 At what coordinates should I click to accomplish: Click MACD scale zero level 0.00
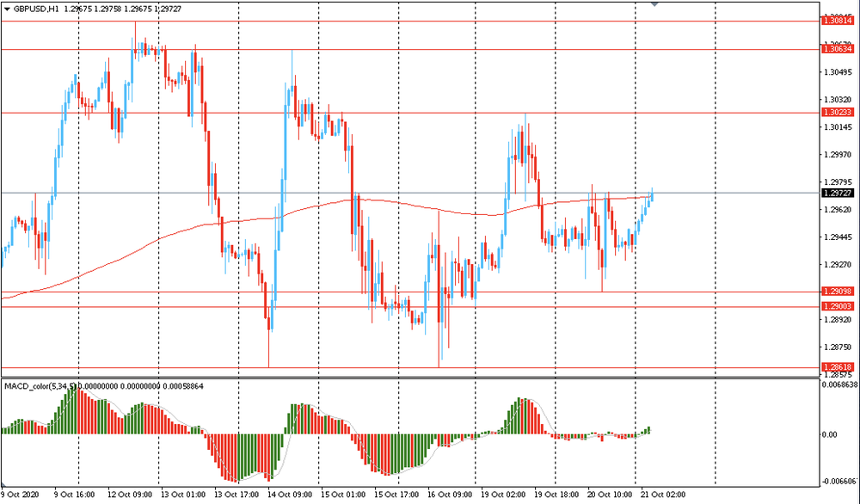click(829, 435)
